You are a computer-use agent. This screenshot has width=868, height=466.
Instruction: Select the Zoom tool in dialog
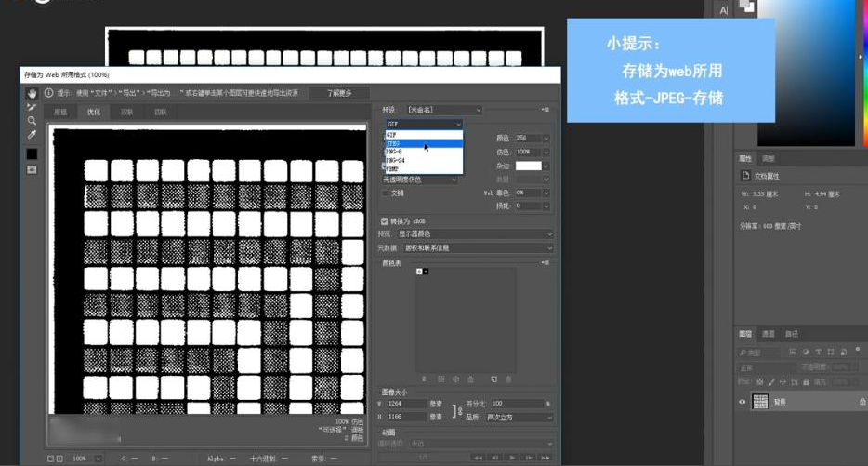click(x=32, y=121)
